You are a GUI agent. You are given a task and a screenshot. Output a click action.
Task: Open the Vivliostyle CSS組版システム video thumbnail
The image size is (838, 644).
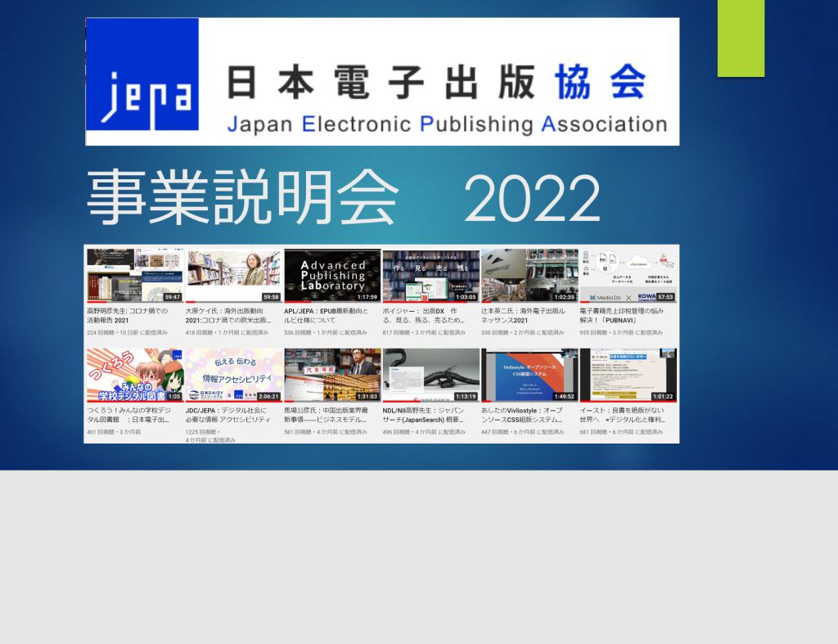(529, 375)
